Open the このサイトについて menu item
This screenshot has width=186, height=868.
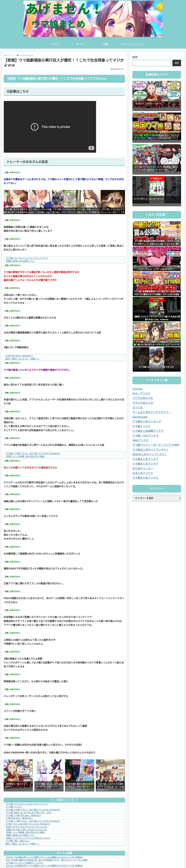point(131,44)
